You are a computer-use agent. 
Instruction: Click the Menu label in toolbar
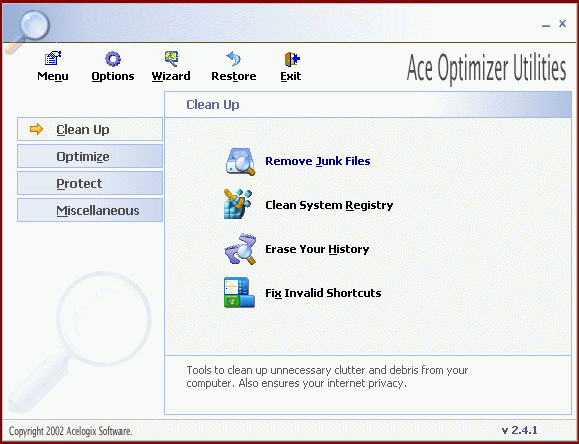(53, 76)
